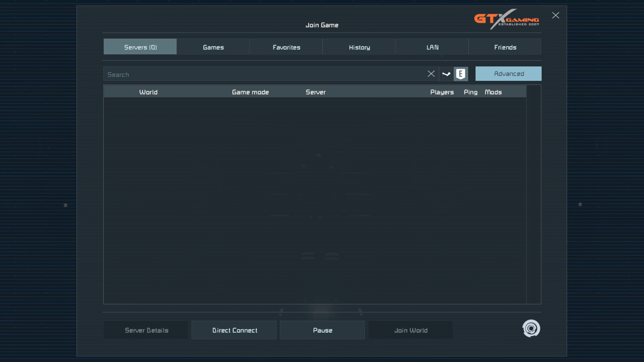Toggle the Steam network filter icon
Viewport: 644px width, 362px height.
(x=446, y=74)
